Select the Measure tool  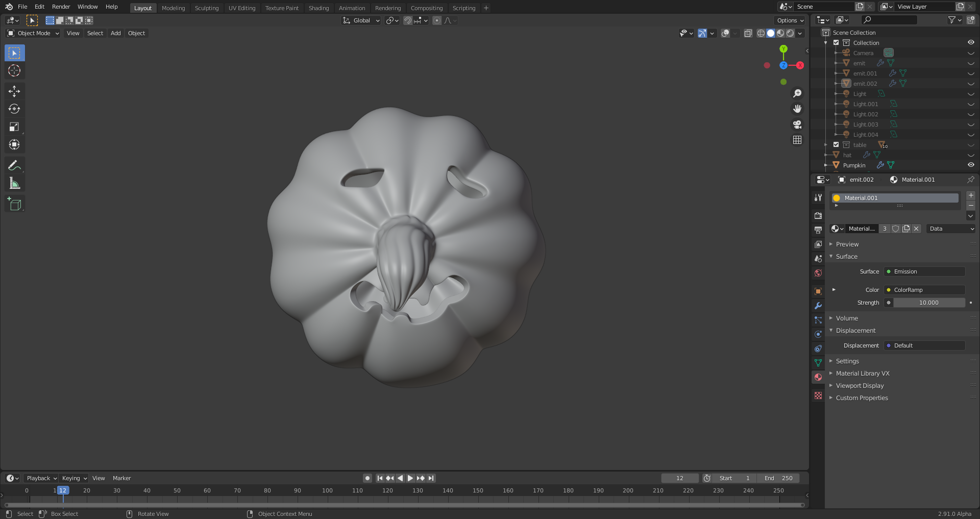coord(14,183)
